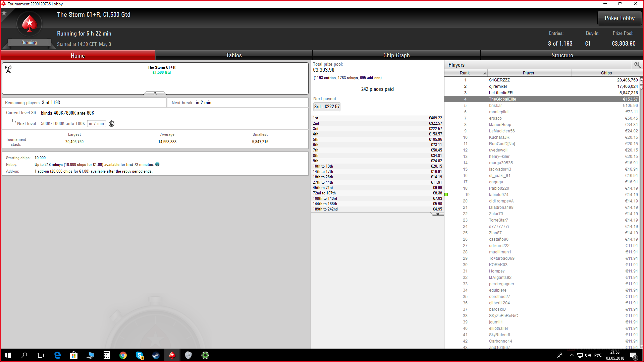
Task: Open Steam from the taskbar
Action: tap(156, 355)
